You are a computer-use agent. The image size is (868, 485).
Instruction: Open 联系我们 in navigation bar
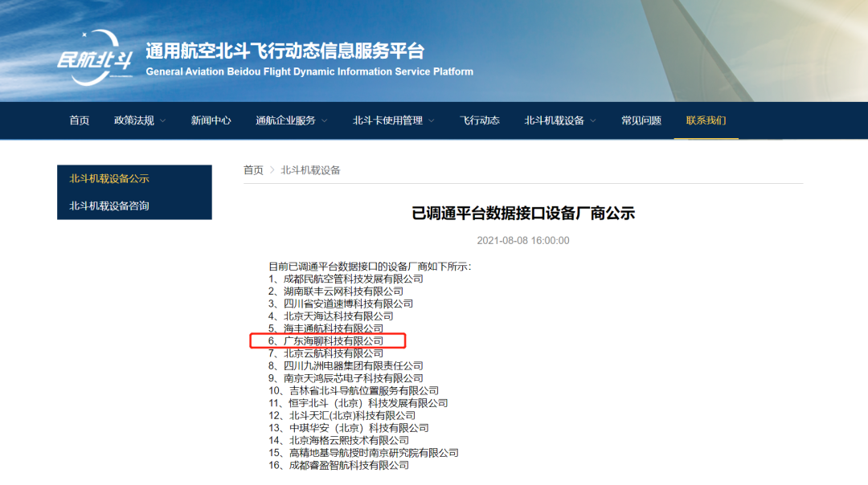(x=706, y=120)
